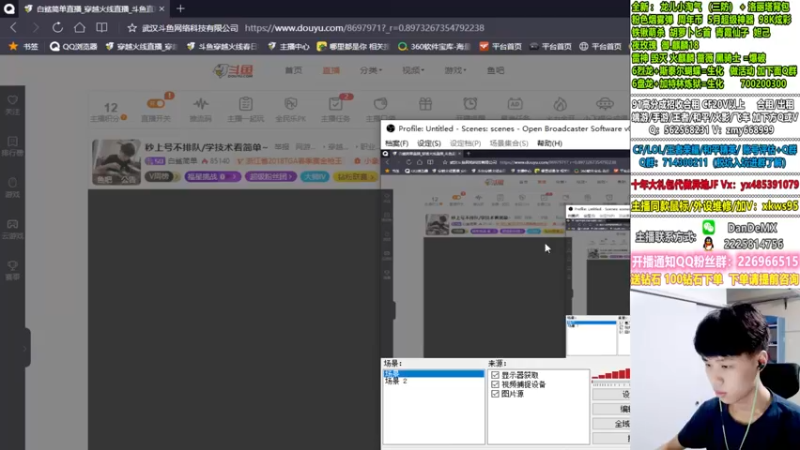800x450 pixels.
Task: Click the OBS preview area
Action: point(505,253)
